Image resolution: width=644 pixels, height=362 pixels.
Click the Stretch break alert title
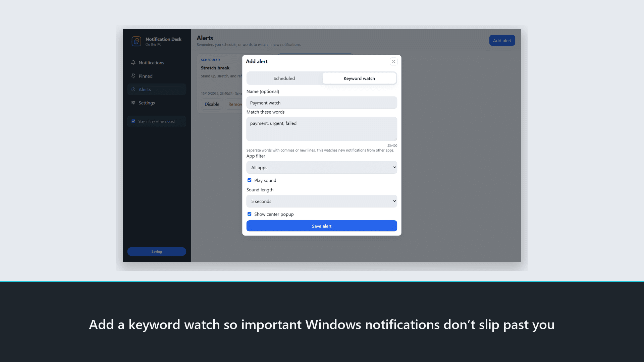click(x=215, y=68)
